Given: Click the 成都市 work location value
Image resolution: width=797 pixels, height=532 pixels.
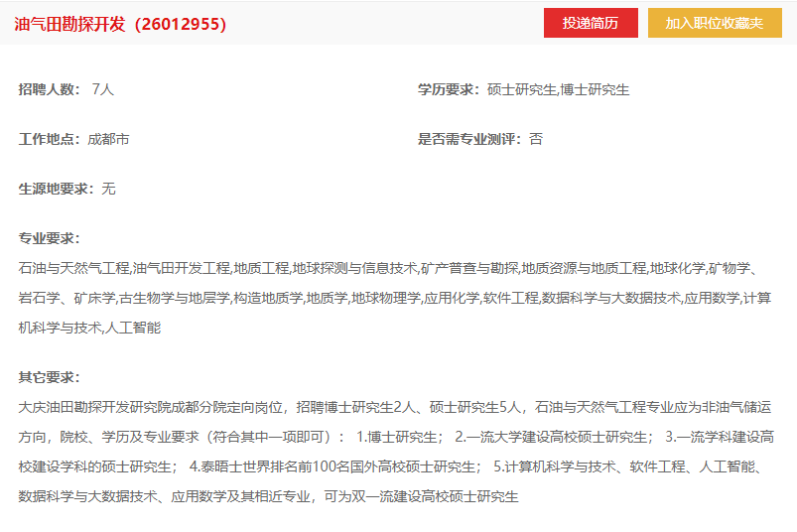Looking at the screenshot, I should pyautogui.click(x=108, y=139).
